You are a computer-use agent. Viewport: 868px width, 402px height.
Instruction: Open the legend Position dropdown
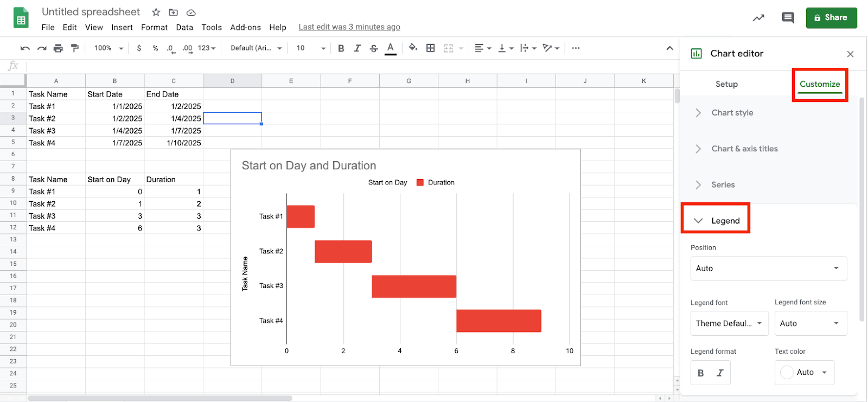tap(768, 269)
